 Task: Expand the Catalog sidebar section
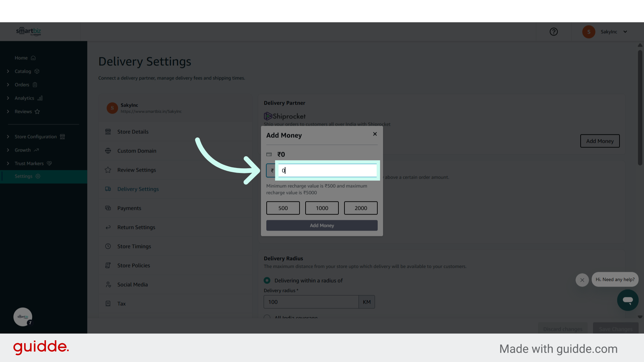(x=8, y=71)
